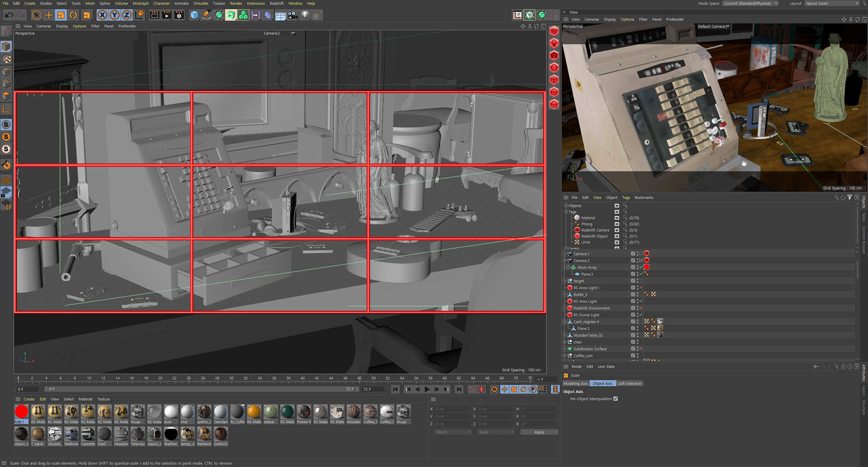
Task: Collapse the Atom Array hierarchy
Action: [x=568, y=267]
